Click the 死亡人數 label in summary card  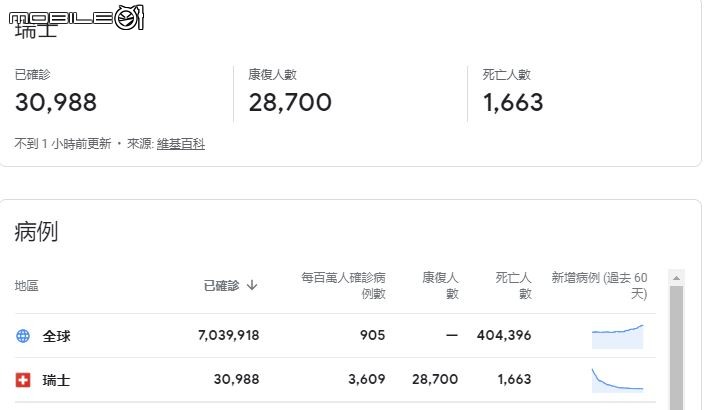(507, 75)
